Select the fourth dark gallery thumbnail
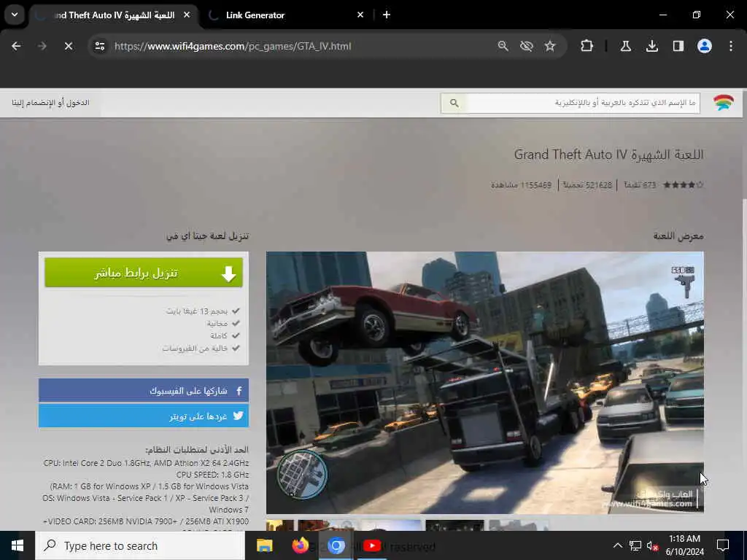747x560 pixels. click(454, 525)
